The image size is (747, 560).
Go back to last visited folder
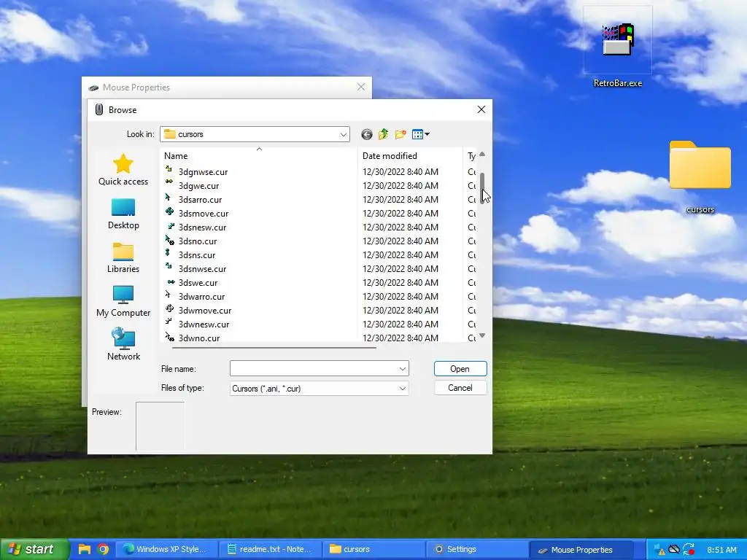[366, 134]
